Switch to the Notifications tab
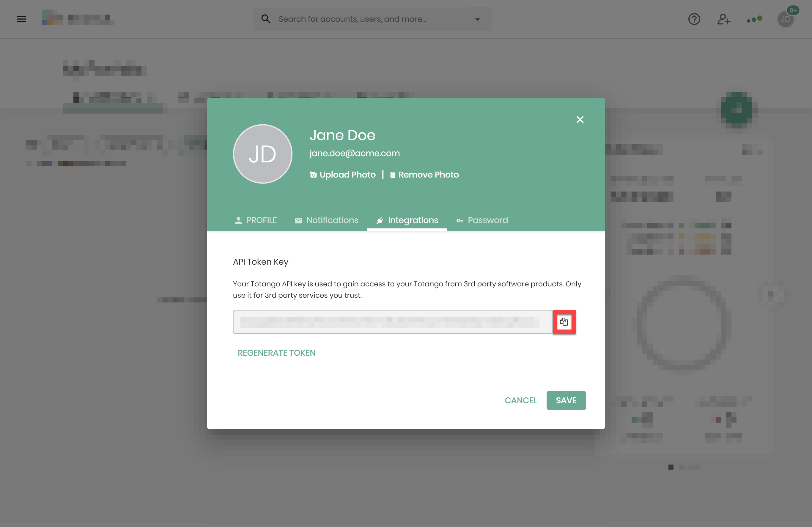The image size is (812, 527). [x=326, y=220]
